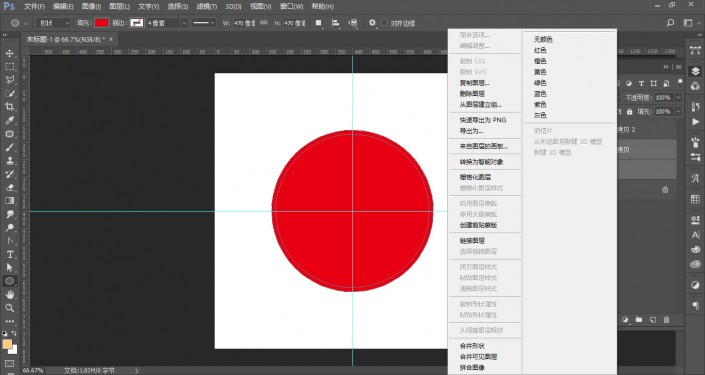Image resolution: width=705 pixels, height=375 pixels.
Task: Click the foreground color swatch
Action: click(7, 344)
